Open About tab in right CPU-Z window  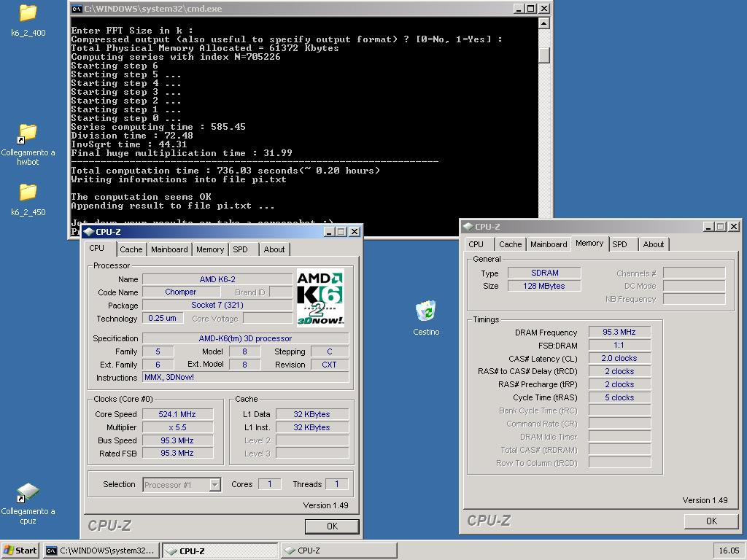654,244
